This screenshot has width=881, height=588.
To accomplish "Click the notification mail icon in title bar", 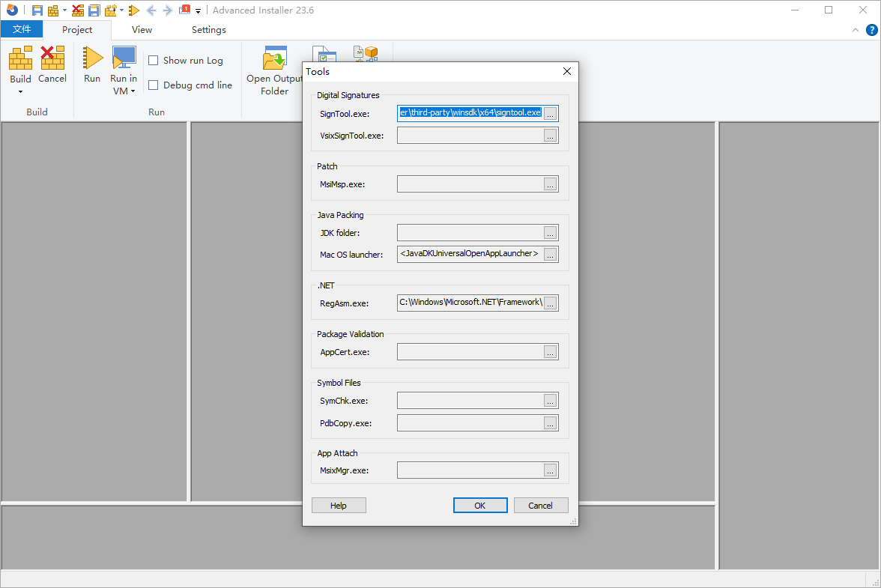I will click(x=184, y=10).
